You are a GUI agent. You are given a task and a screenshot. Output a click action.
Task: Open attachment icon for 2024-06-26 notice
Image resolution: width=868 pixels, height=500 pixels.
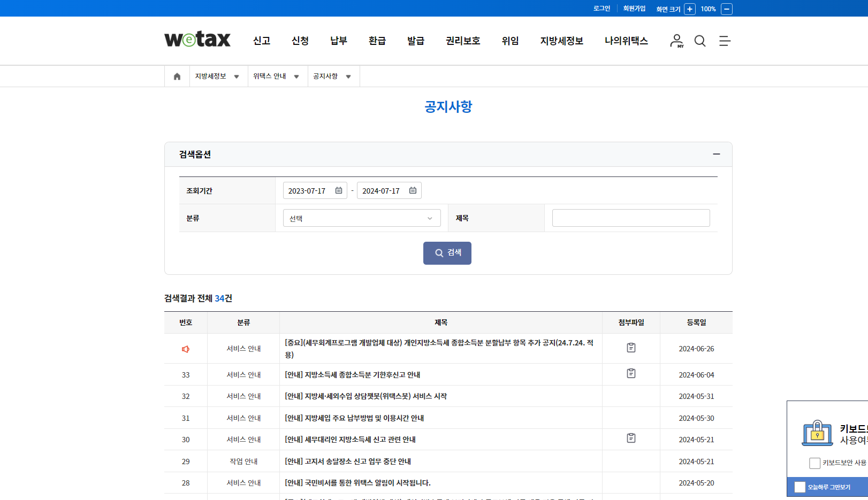click(631, 348)
